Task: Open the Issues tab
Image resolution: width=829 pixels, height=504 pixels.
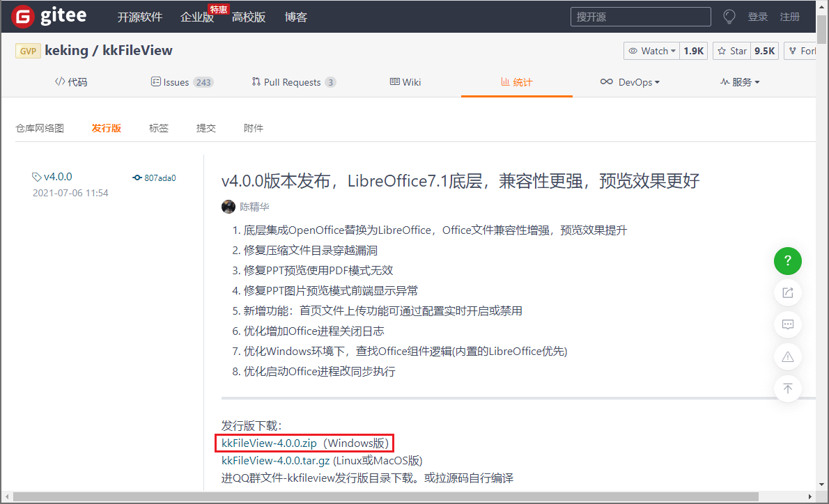Action: (x=182, y=82)
